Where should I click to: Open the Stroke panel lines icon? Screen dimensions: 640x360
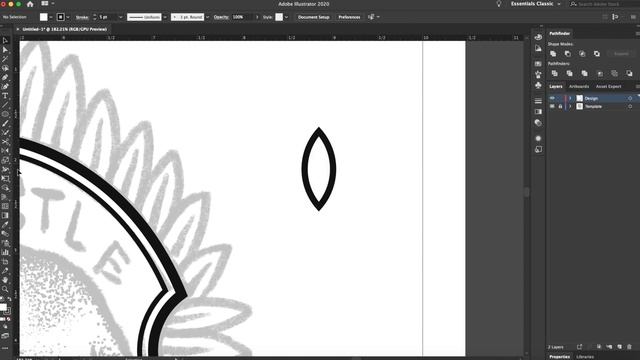tap(538, 101)
